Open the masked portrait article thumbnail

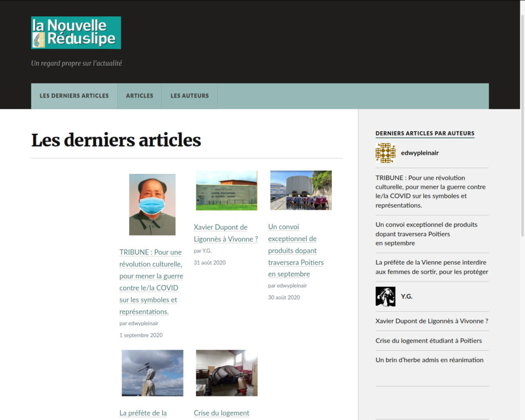click(152, 205)
